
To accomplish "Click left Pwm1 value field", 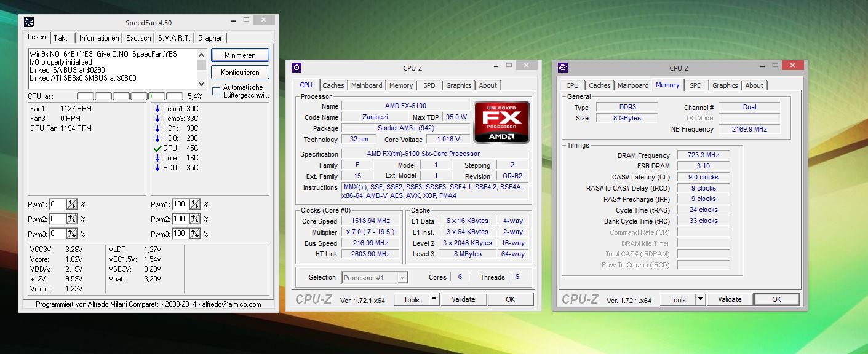I will (x=58, y=204).
